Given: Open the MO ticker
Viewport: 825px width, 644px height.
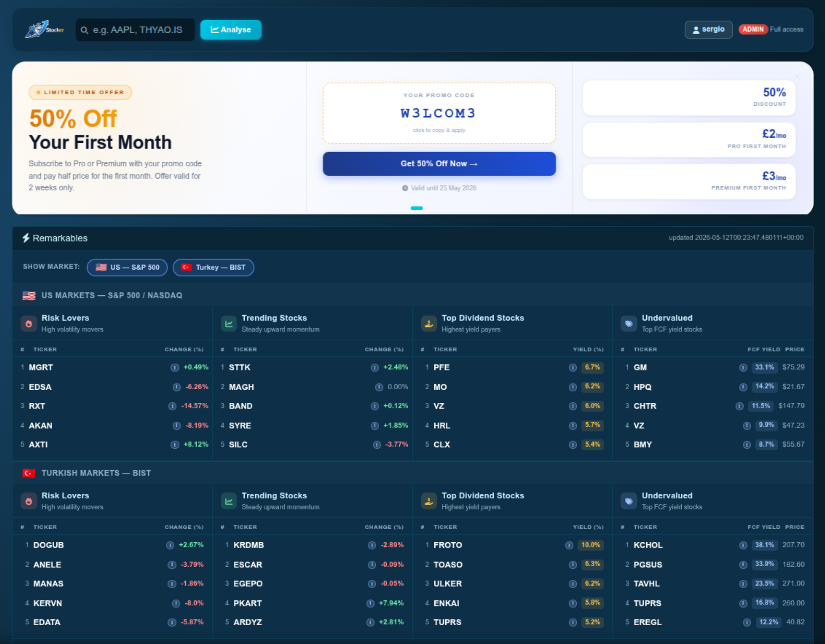Looking at the screenshot, I should [x=440, y=387].
